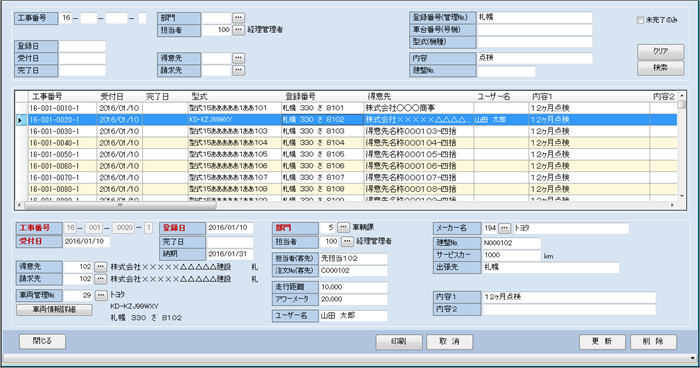Focus the bottom 建設No. field N000102
The width and height of the screenshot is (700, 368).
[x=512, y=243]
